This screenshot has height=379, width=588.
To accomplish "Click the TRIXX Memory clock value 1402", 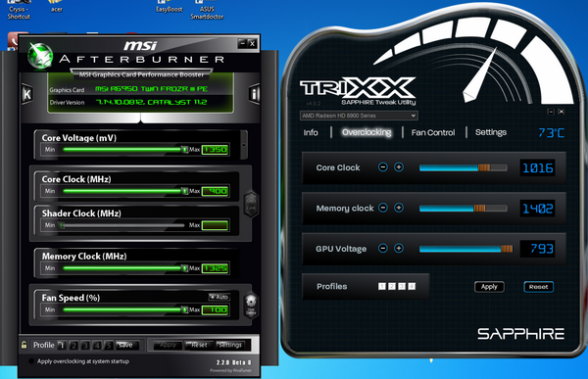I will 537,208.
